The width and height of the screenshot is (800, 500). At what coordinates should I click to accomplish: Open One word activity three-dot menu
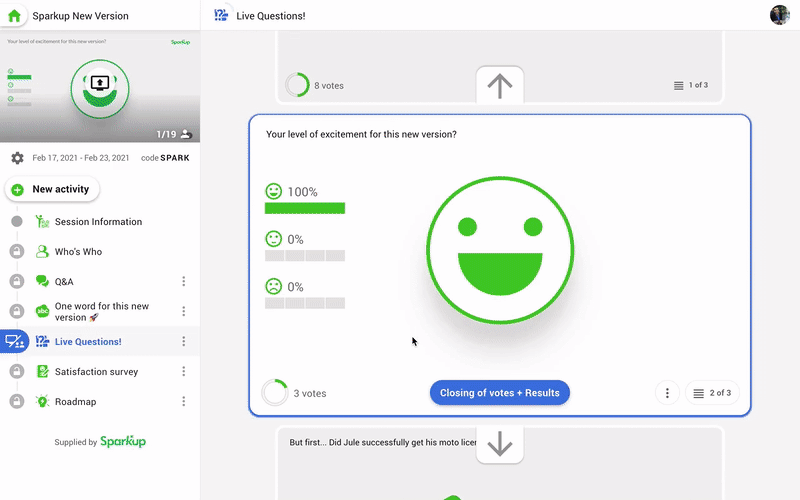[184, 311]
